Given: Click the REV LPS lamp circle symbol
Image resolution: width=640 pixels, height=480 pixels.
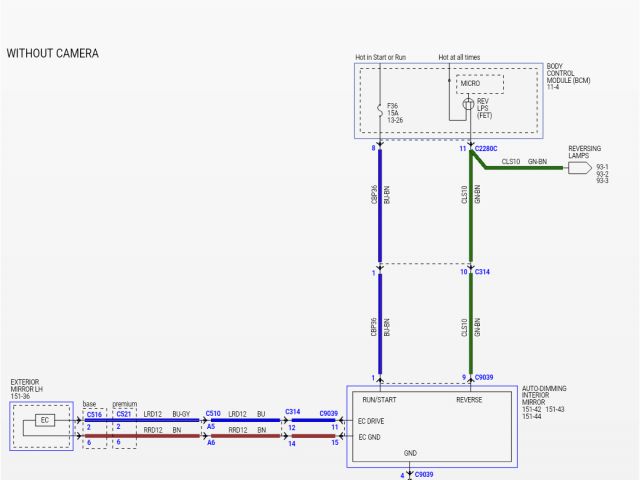Looking at the screenshot, I should [x=467, y=103].
